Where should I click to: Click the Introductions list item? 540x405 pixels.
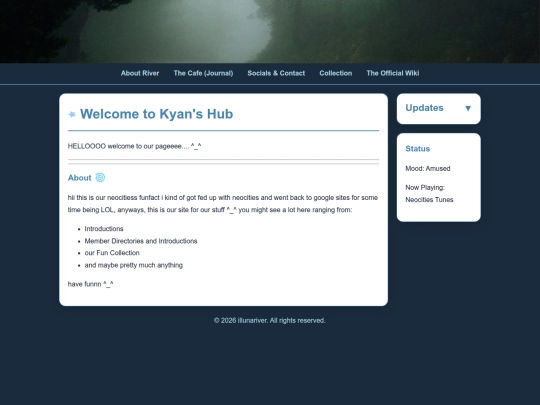pos(104,229)
